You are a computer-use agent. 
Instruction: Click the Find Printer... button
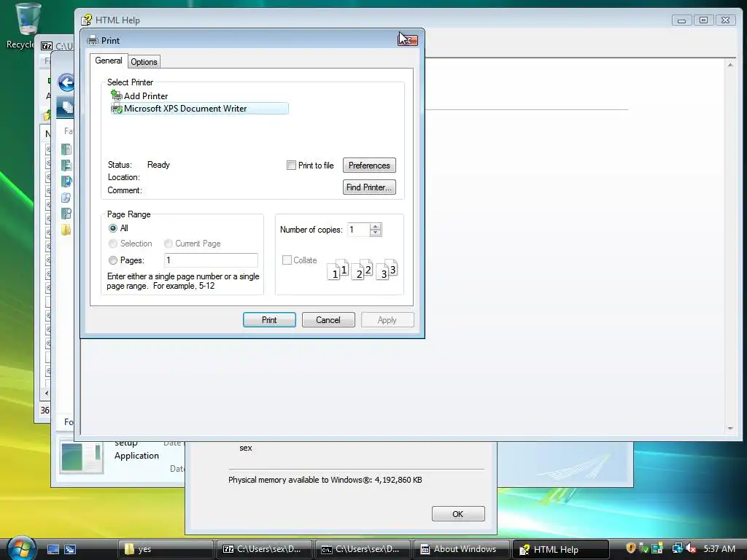click(x=369, y=187)
